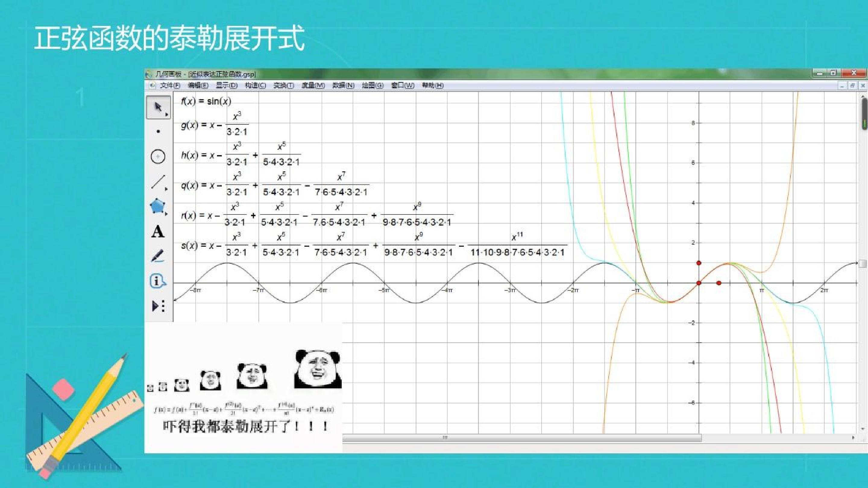The width and height of the screenshot is (868, 488).
Task: Open the Custom tools icon
Action: pyautogui.click(x=158, y=306)
